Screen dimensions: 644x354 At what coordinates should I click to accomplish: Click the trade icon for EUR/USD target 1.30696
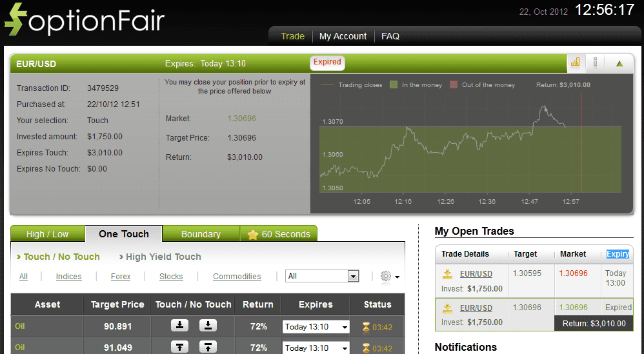(448, 308)
